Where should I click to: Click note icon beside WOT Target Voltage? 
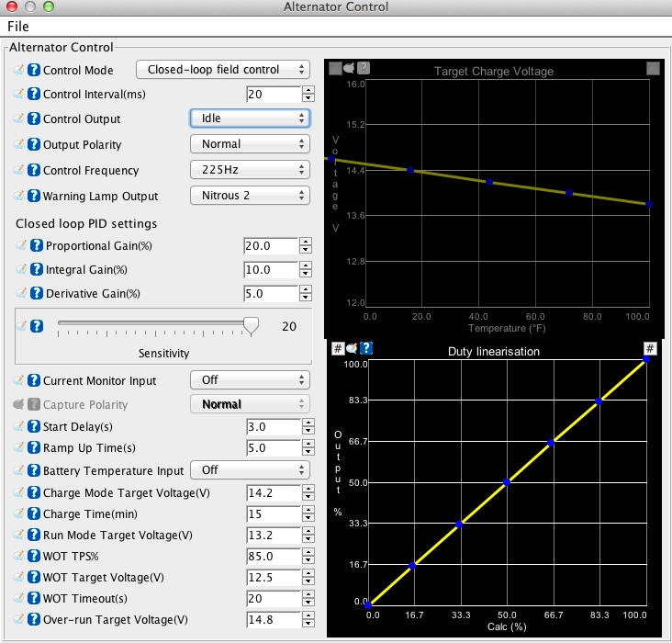(x=19, y=577)
